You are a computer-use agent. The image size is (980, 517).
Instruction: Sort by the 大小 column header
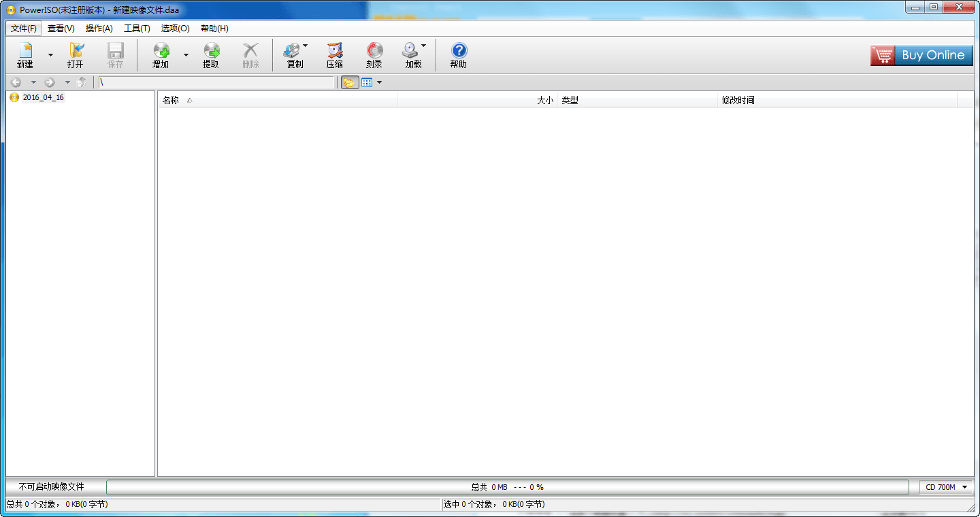pyautogui.click(x=478, y=100)
